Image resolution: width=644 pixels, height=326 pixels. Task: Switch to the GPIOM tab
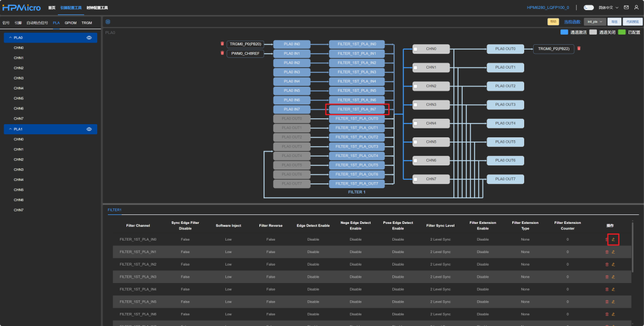pos(70,23)
